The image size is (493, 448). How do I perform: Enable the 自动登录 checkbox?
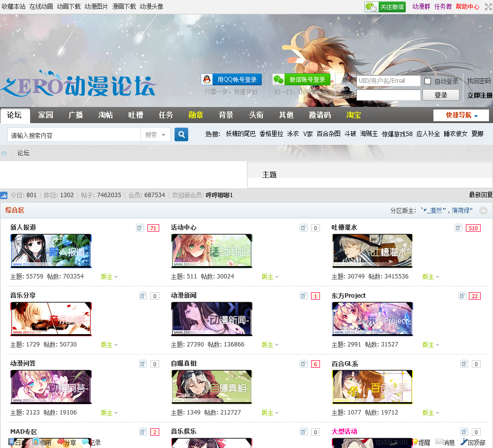click(427, 81)
